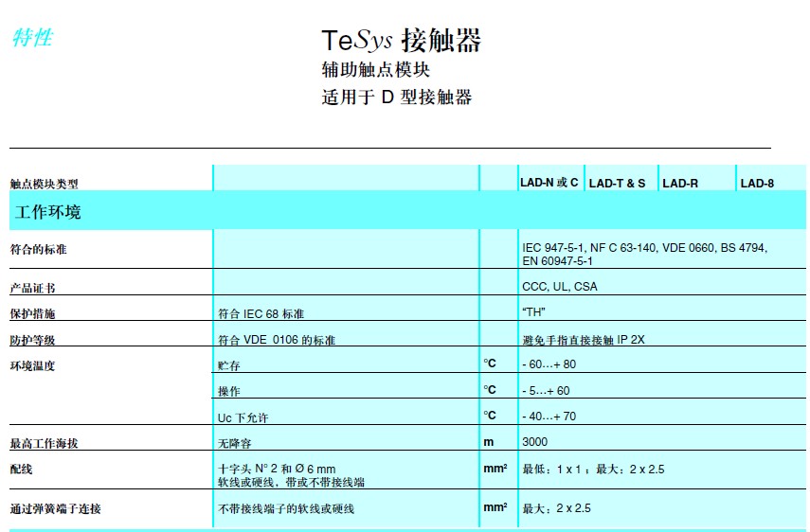Click the LAD-R column header
This screenshot has width=810, height=532.
tap(680, 184)
